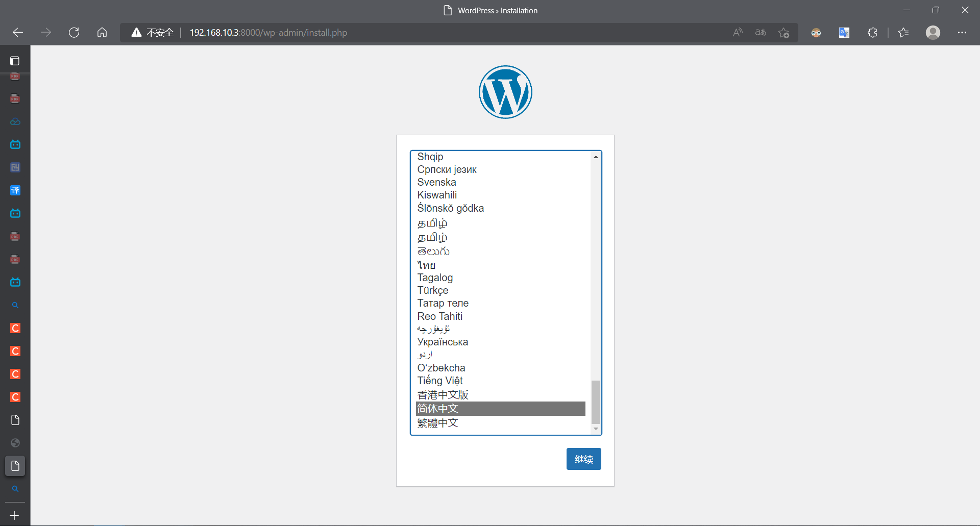Switch to the blue 译 translate tab
The image size is (980, 526).
coord(15,190)
